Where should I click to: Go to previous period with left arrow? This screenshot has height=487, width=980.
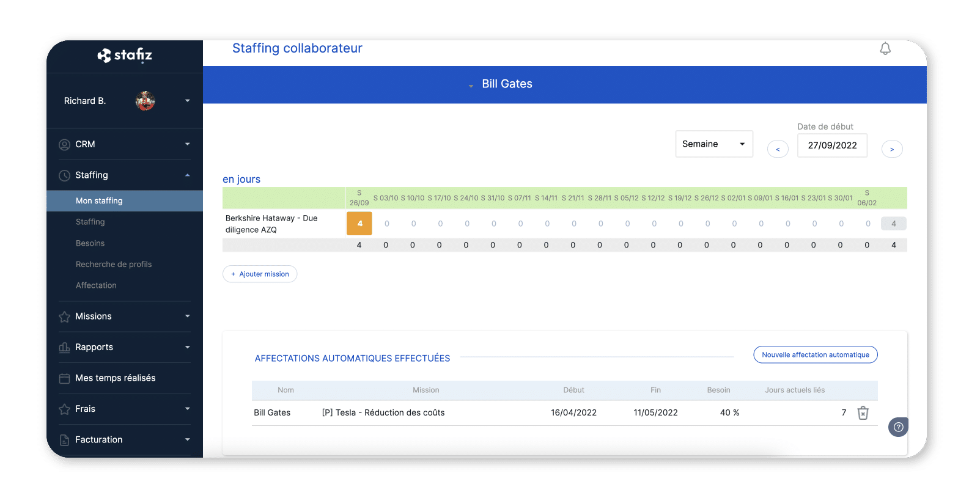point(778,149)
